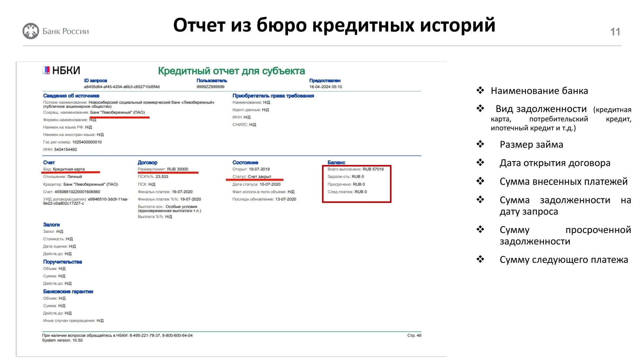Click 'Дата оценки: Н/Д' line
This screenshot has height=362, width=644.
(x=59, y=247)
